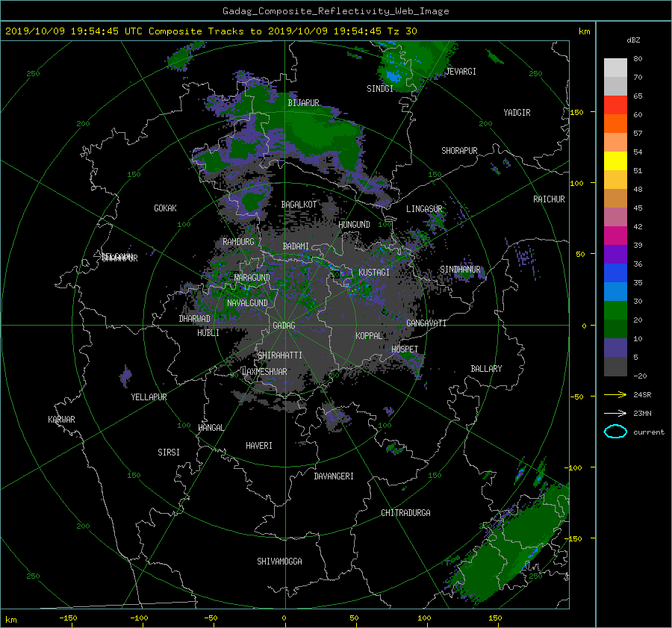
Task: Click the GANGAVATI city label
Action: pyautogui.click(x=426, y=323)
